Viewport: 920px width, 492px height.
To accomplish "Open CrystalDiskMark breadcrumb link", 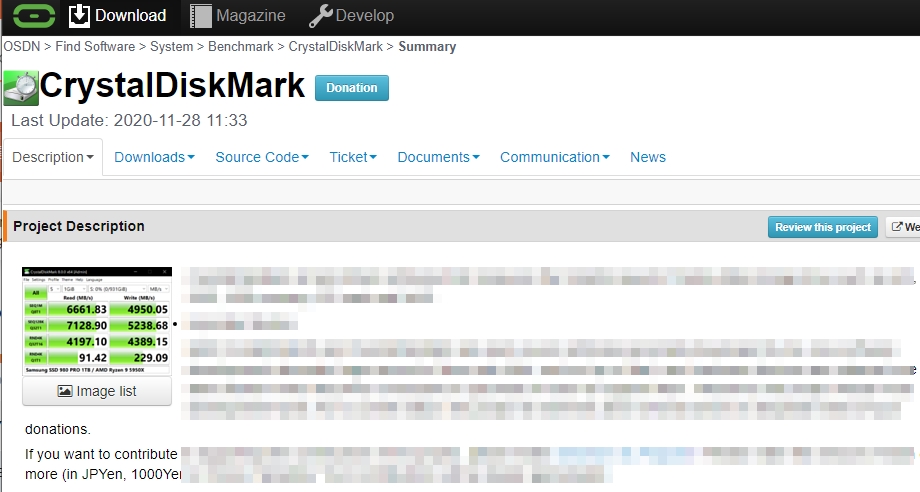I will [x=336, y=46].
